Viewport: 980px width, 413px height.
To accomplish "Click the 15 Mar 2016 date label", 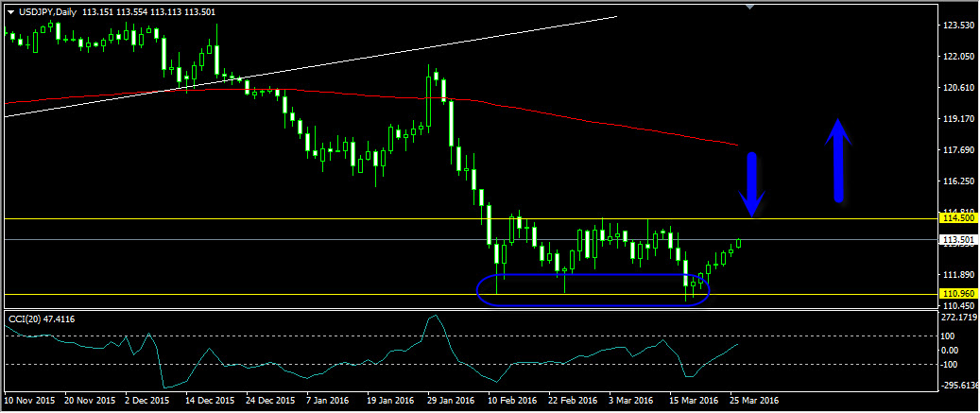I will [x=693, y=399].
